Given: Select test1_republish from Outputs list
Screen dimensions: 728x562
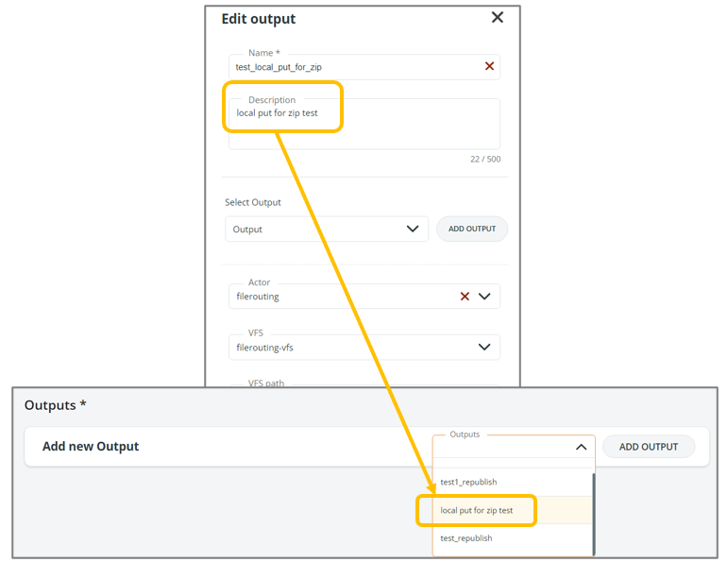Looking at the screenshot, I should click(468, 482).
